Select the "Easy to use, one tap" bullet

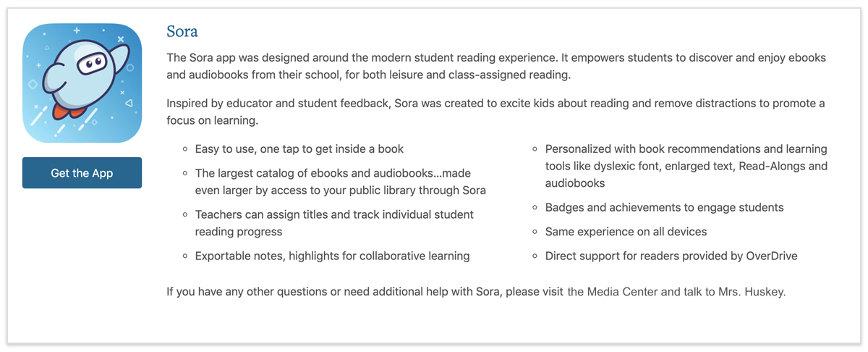pyautogui.click(x=299, y=148)
